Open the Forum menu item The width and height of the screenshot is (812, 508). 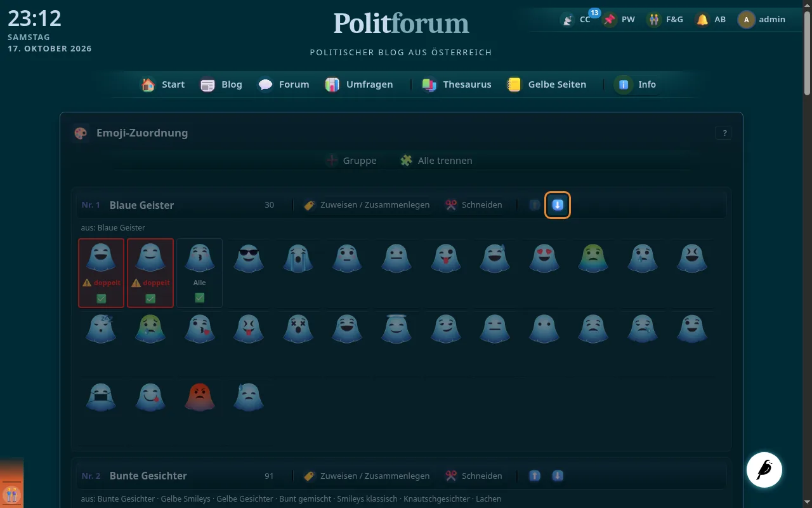pos(284,84)
